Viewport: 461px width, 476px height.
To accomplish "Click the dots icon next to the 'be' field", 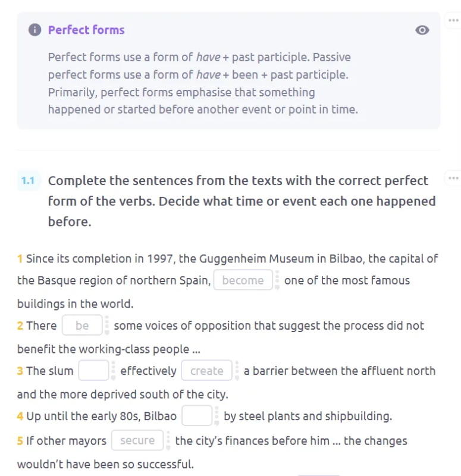I will pyautogui.click(x=107, y=325).
